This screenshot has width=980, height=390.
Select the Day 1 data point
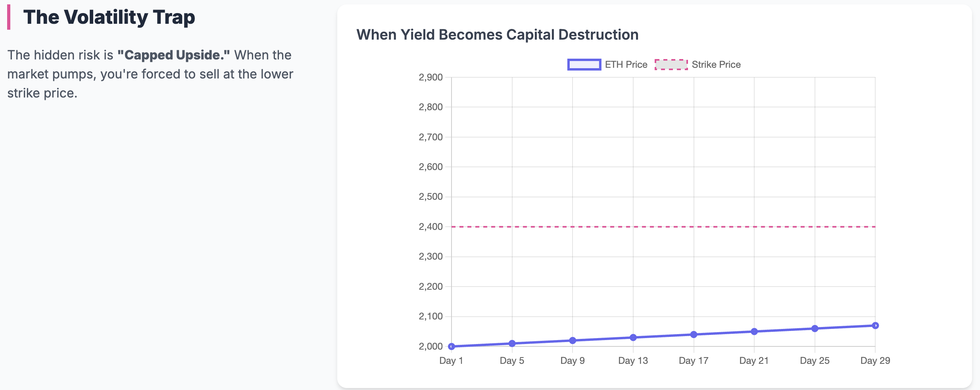click(452, 346)
